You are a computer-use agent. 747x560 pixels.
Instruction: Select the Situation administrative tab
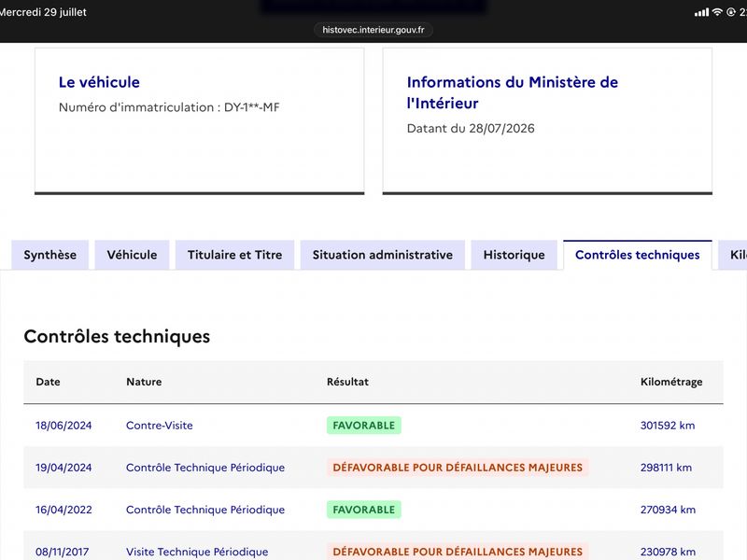(x=383, y=255)
